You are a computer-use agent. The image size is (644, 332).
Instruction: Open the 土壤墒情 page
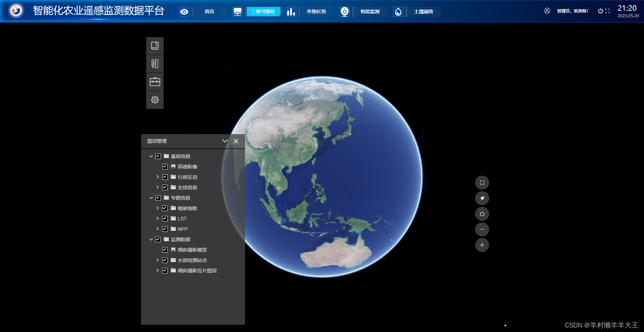point(423,11)
